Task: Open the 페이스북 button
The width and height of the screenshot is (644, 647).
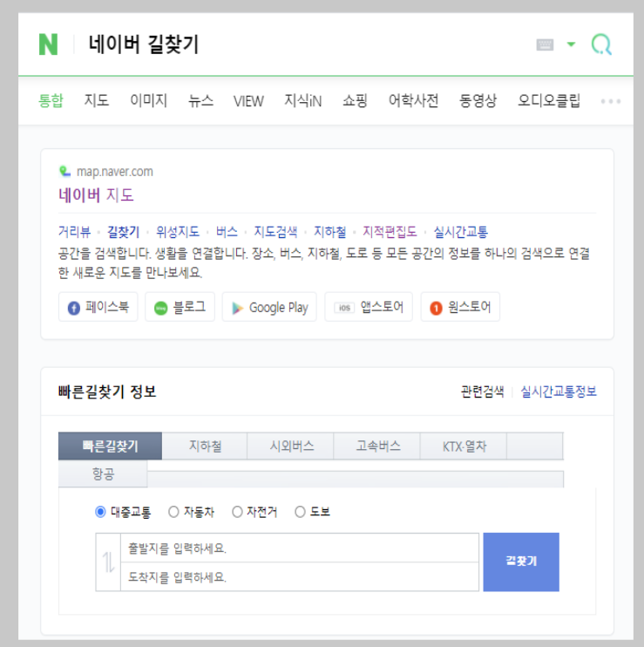Action: [98, 307]
